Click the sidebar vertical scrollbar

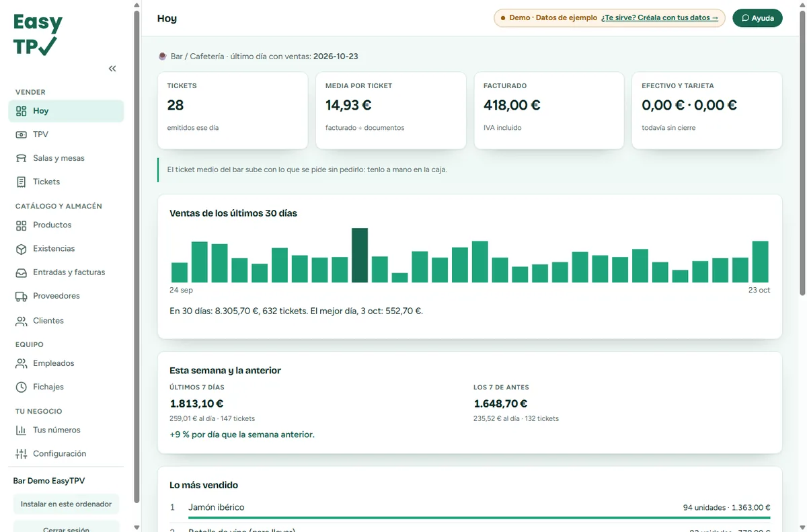[x=137, y=256]
